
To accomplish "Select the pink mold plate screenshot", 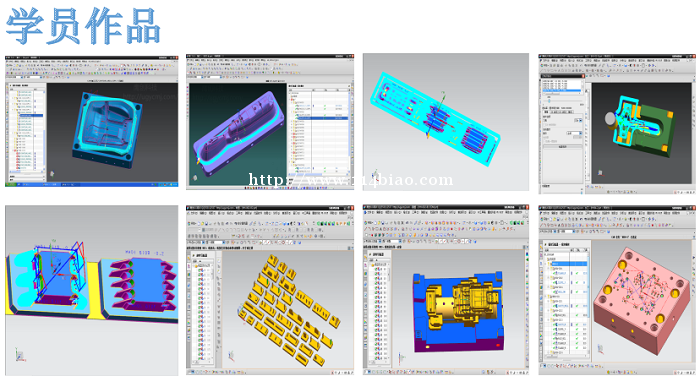I will point(617,290).
